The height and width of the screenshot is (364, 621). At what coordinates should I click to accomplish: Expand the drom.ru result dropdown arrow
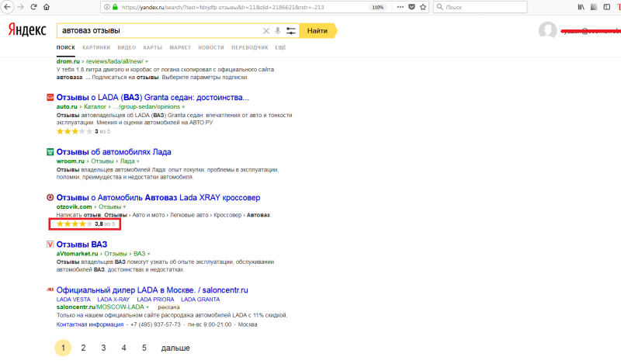pyautogui.click(x=147, y=62)
